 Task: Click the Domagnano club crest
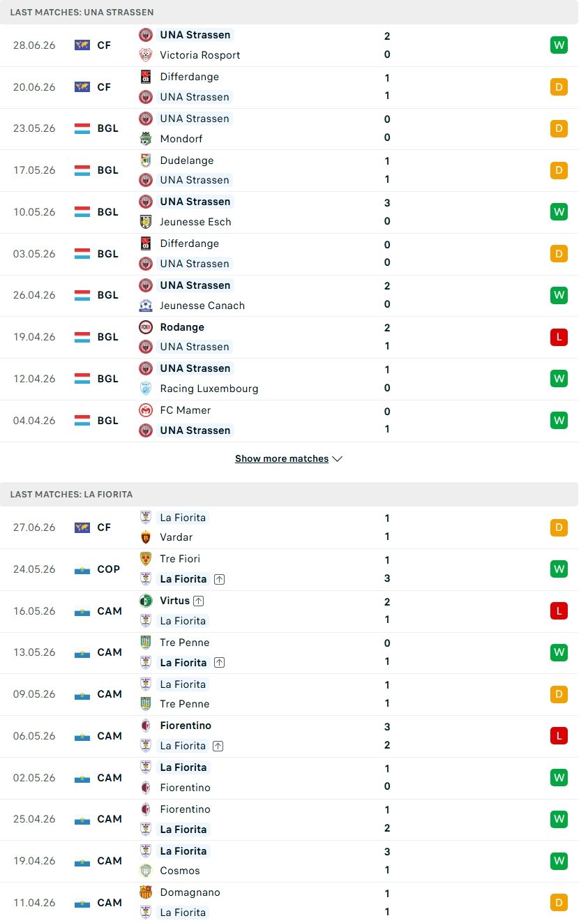[x=146, y=892]
